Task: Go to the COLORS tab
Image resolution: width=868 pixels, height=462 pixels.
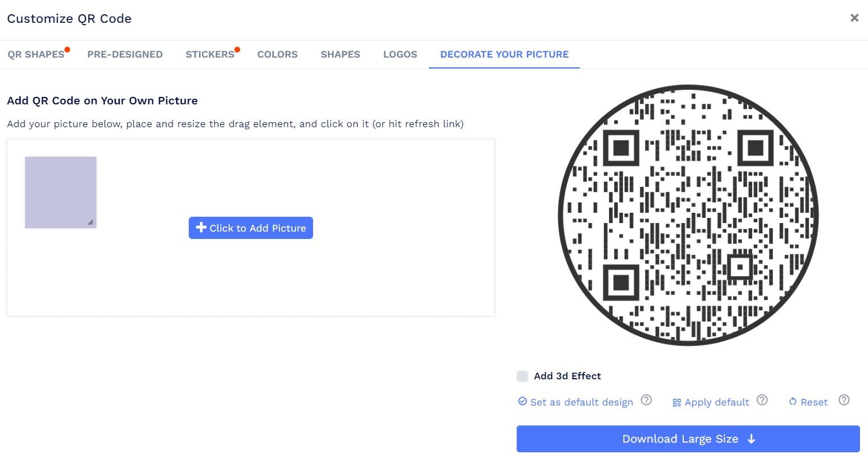Action: point(277,54)
